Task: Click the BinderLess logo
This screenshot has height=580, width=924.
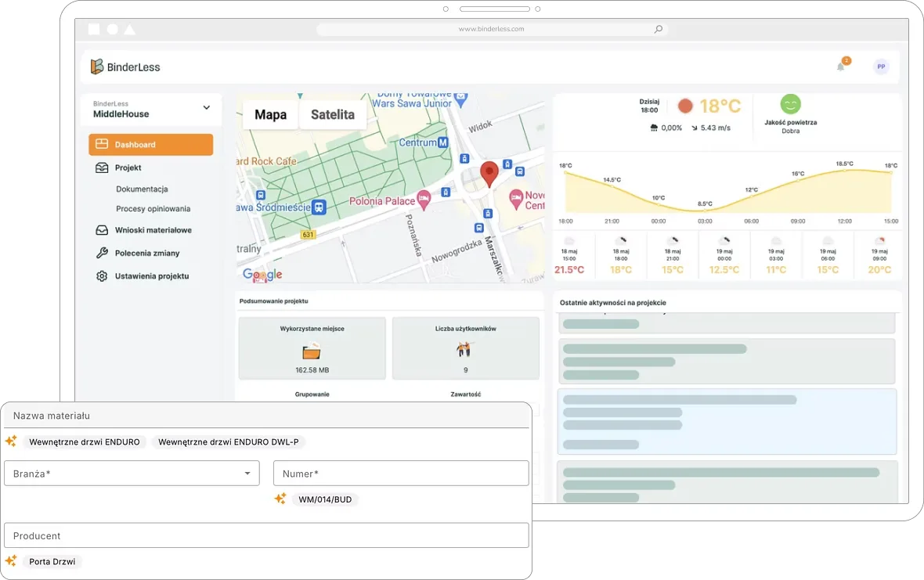Action: pos(125,67)
